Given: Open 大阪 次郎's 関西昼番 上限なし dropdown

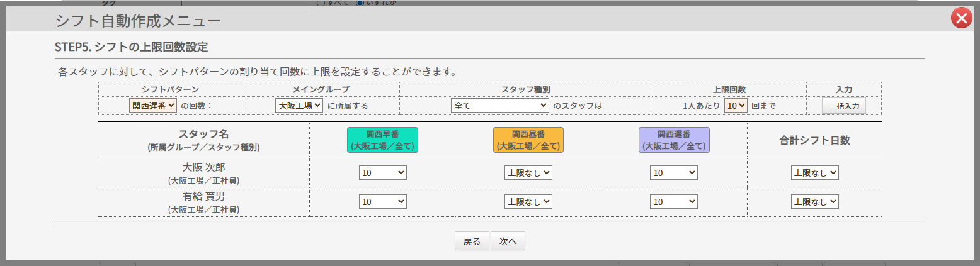Looking at the screenshot, I should (x=528, y=173).
